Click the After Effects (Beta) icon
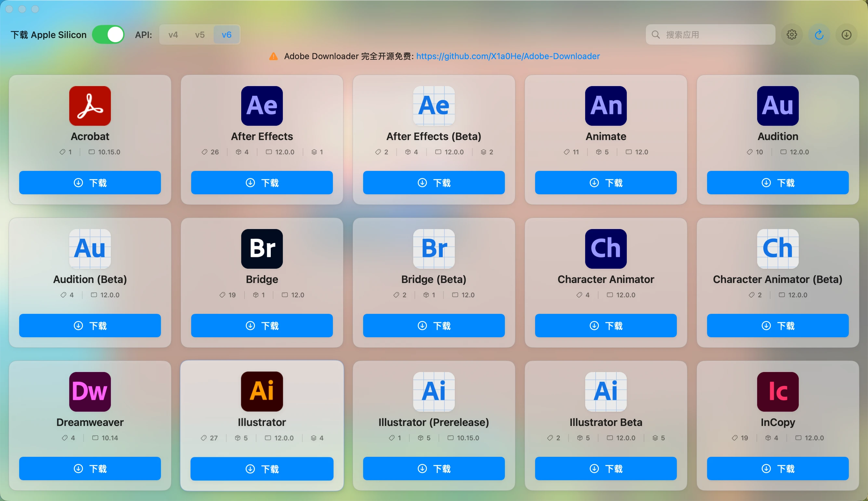The height and width of the screenshot is (501, 868). (434, 106)
